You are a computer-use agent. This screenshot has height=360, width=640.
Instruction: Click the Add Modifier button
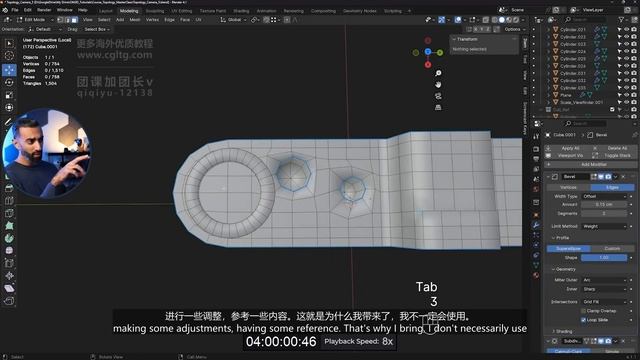(x=591, y=164)
